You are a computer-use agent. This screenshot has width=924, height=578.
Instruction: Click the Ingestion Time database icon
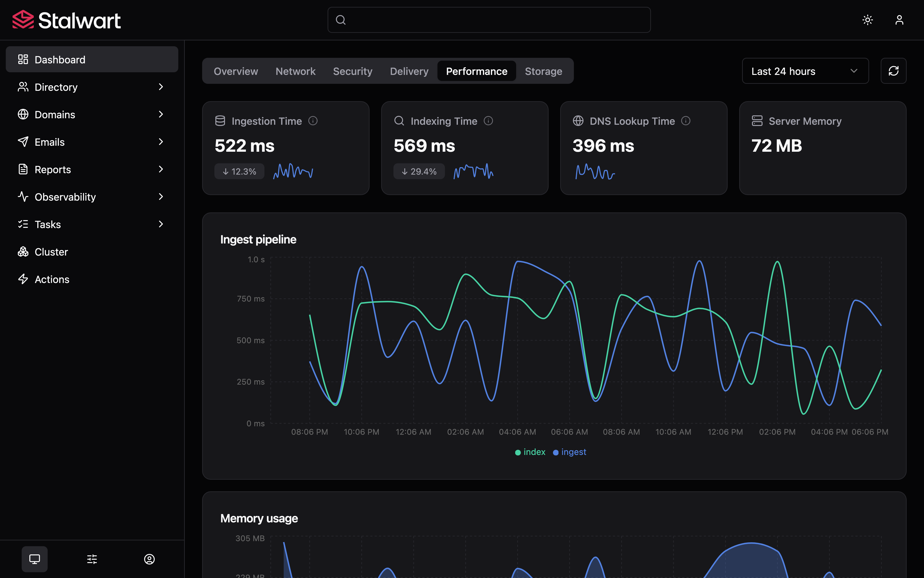tap(220, 121)
